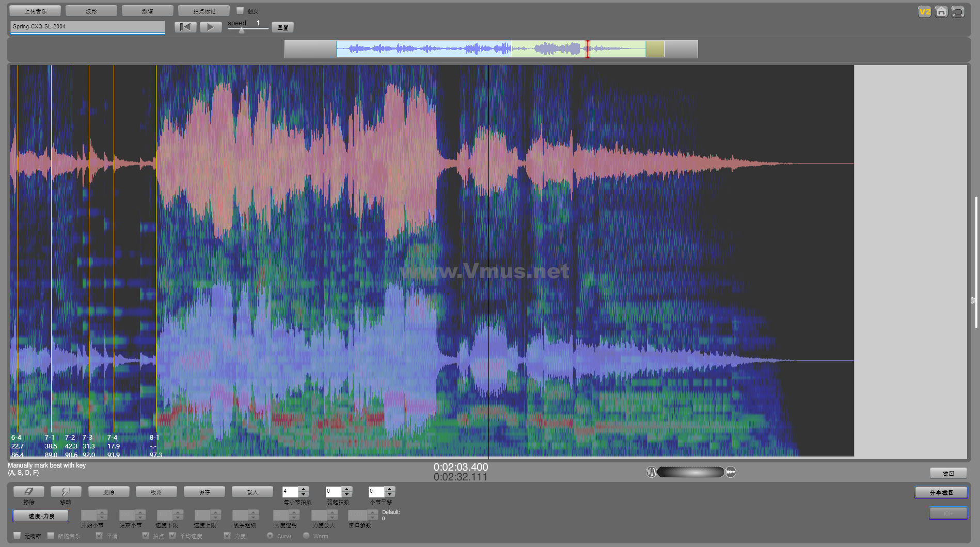
Task: Click the fullscreen icon beside home
Action: point(958,12)
